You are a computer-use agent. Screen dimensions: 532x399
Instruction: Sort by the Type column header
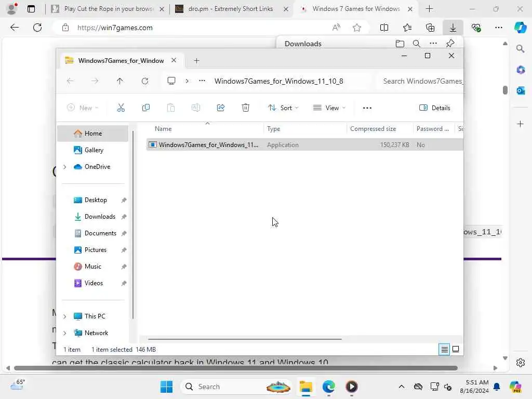273,129
